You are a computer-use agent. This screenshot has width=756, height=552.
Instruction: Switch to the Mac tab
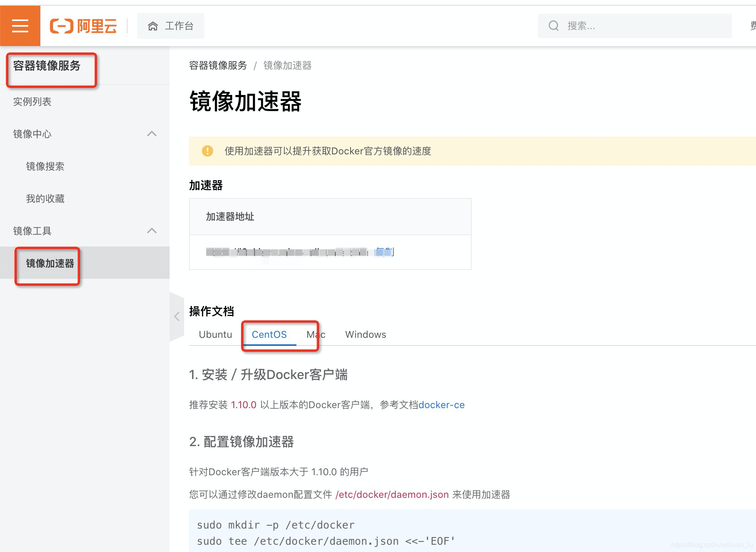(316, 335)
